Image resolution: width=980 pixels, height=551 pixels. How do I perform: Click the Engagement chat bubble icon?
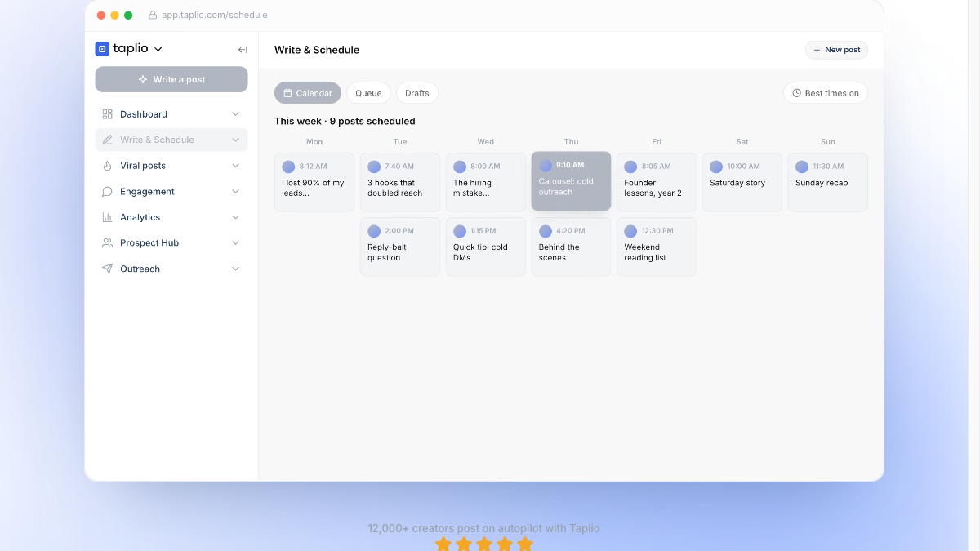tap(107, 192)
